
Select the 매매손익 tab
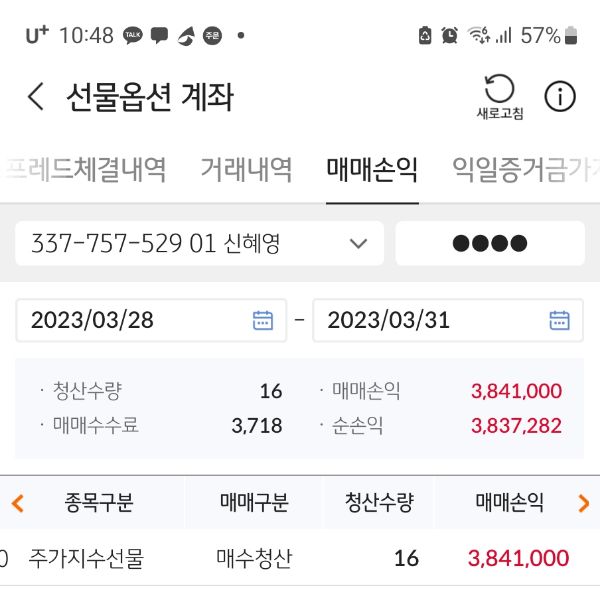coord(372,169)
